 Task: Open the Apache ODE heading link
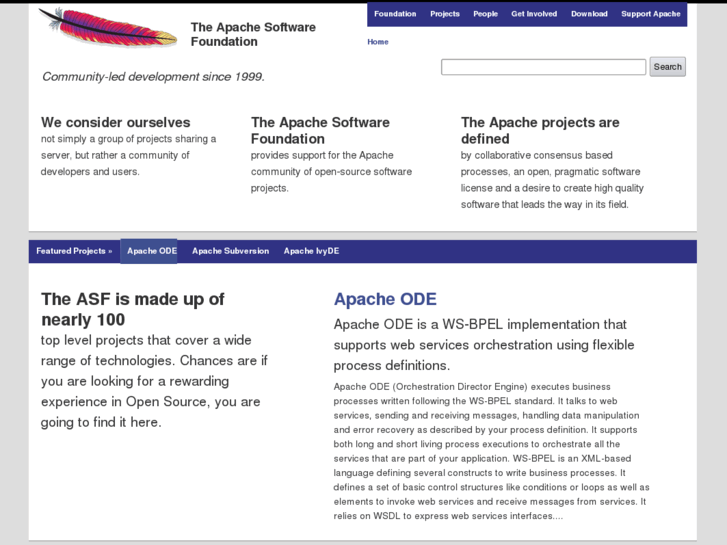pyautogui.click(x=385, y=299)
